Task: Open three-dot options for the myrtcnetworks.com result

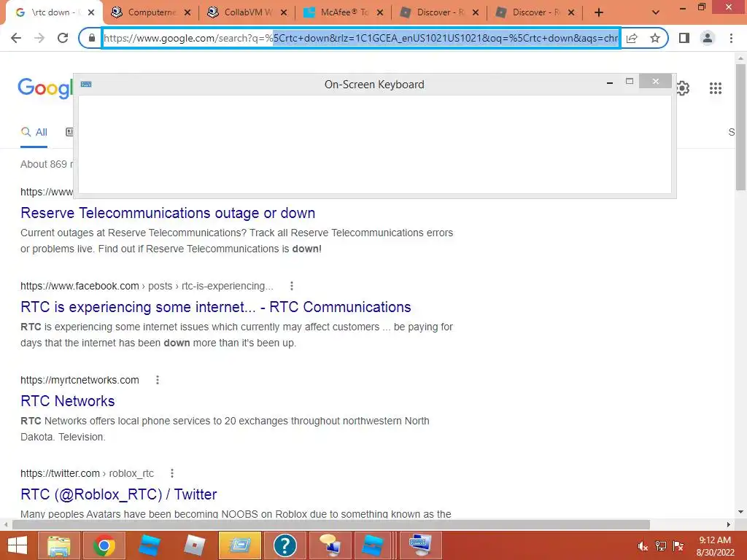Action: [x=158, y=380]
